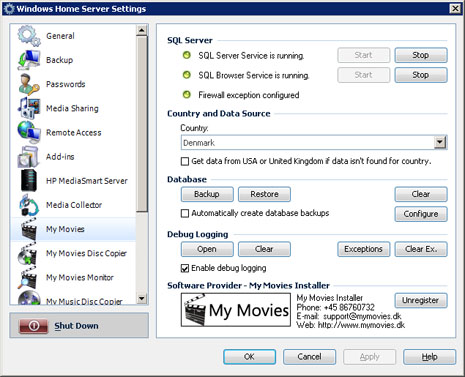Stop the SQL Browser Service

click(x=421, y=75)
